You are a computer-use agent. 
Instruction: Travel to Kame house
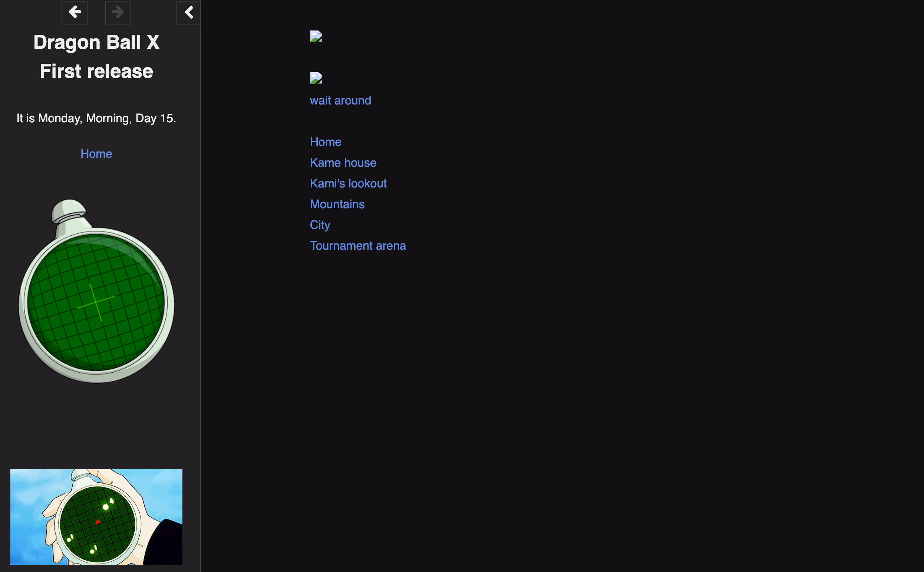pos(343,163)
